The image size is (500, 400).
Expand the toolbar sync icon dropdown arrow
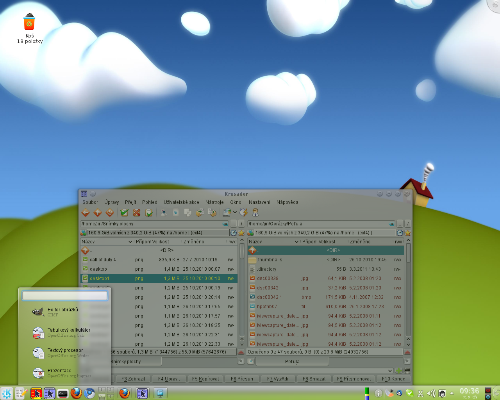click(235, 212)
